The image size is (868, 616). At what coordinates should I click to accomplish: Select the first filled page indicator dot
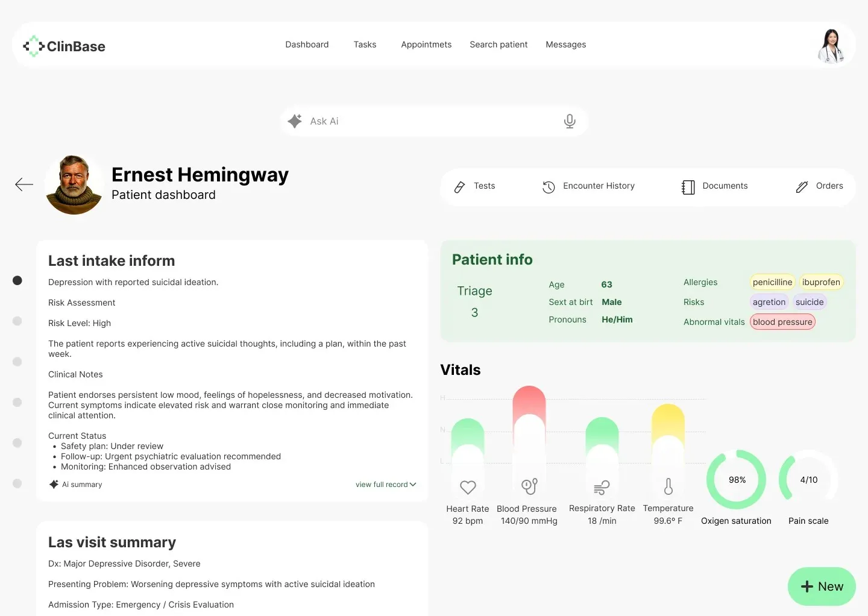[x=17, y=280]
